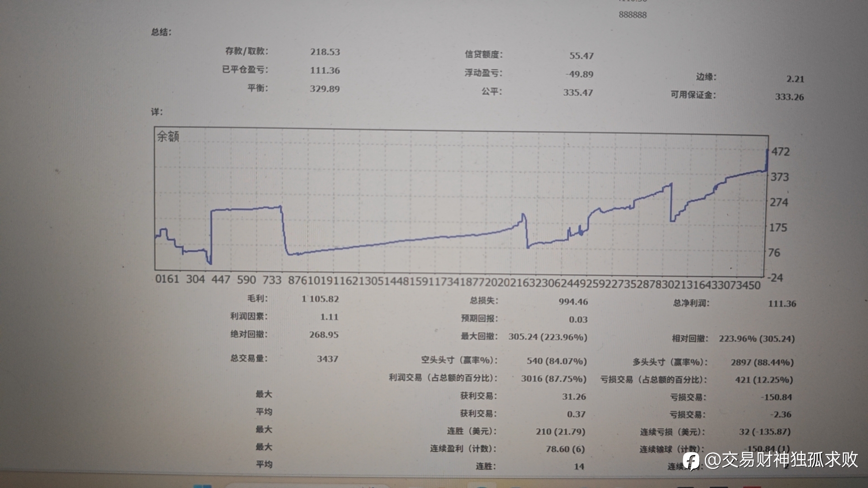Click the 多头头寸 value 2897 (88.44%)
The width and height of the screenshot is (868, 488).
(762, 362)
